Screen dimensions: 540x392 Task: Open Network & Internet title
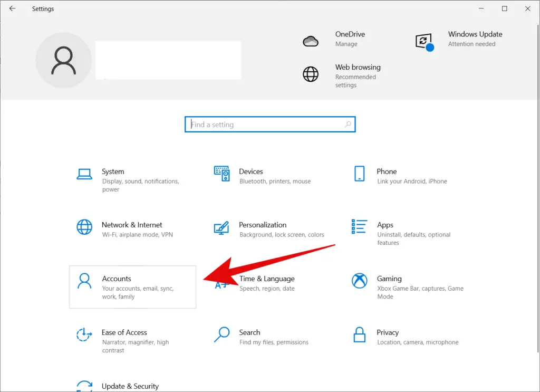pyautogui.click(x=131, y=225)
